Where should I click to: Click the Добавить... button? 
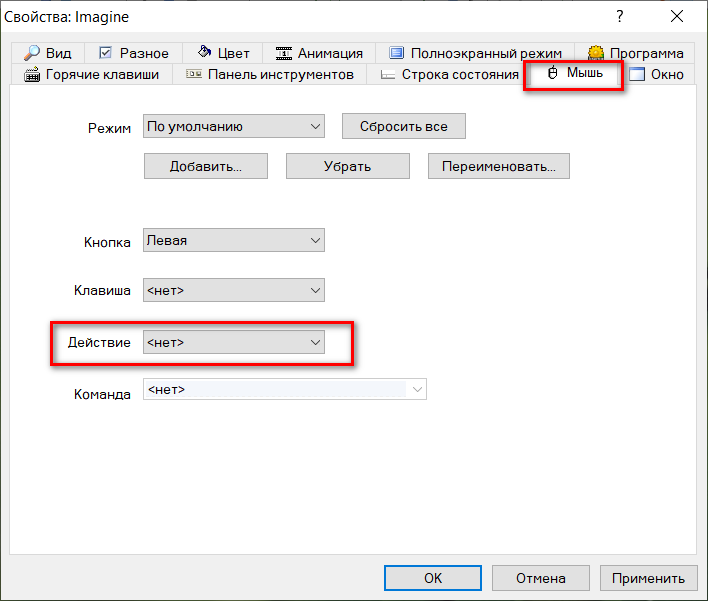pos(205,167)
